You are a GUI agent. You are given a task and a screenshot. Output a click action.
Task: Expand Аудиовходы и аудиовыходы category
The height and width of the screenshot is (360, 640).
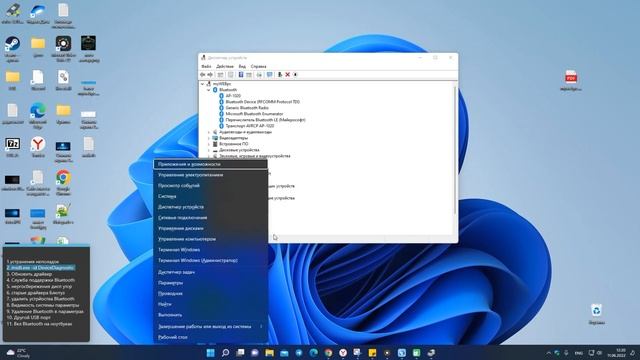click(x=209, y=132)
